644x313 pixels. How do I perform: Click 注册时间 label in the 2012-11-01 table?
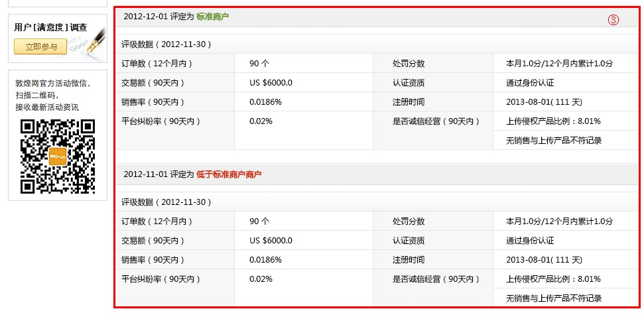(409, 259)
